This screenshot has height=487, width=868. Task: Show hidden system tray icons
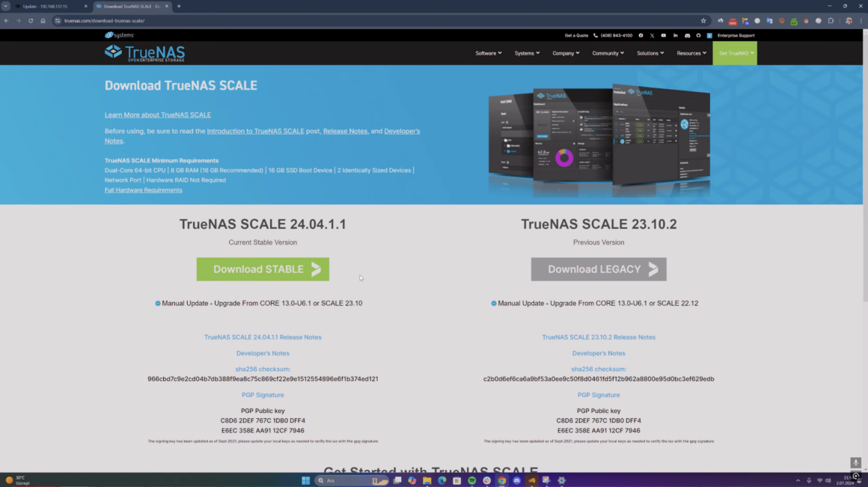click(x=798, y=480)
